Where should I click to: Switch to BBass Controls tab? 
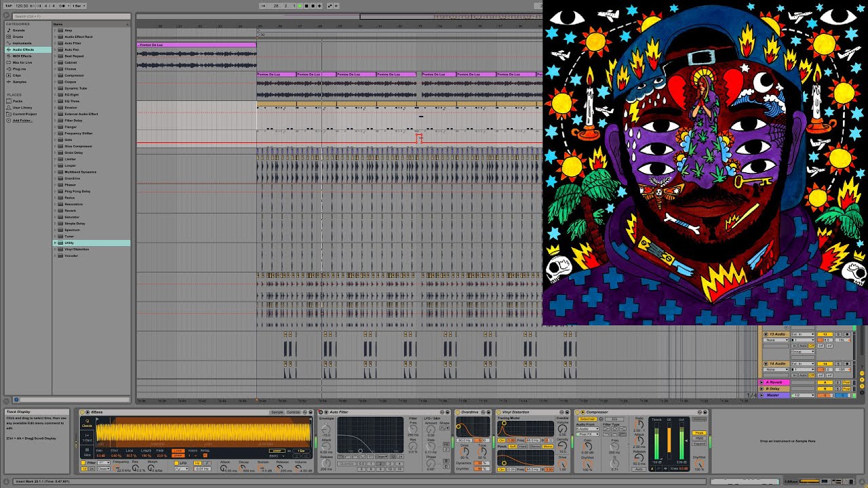[x=293, y=412]
